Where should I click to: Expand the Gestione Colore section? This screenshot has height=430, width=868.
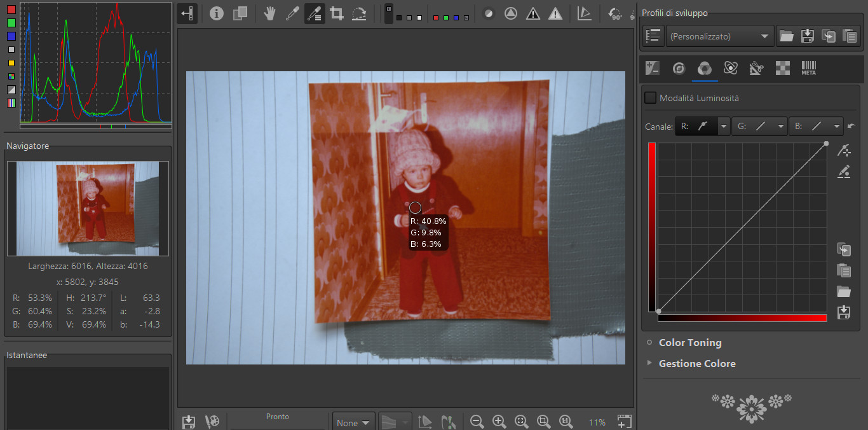[697, 363]
